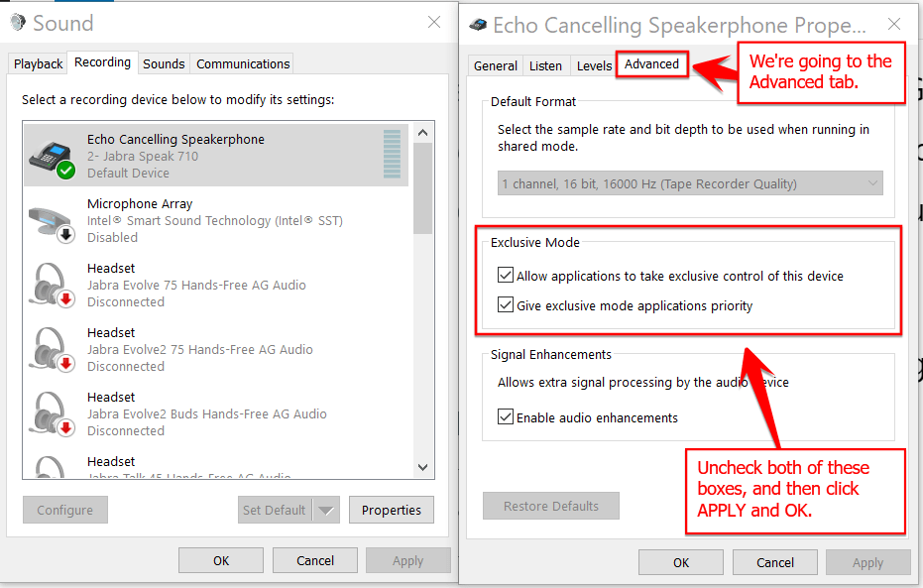This screenshot has width=923, height=588.
Task: Select the Jabra Evolve2 75 headset icon
Action: [x=50, y=349]
